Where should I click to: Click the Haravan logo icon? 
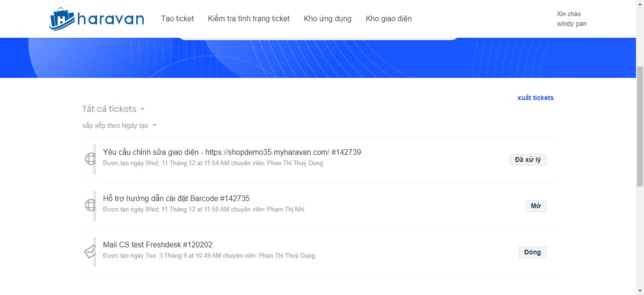pos(62,19)
